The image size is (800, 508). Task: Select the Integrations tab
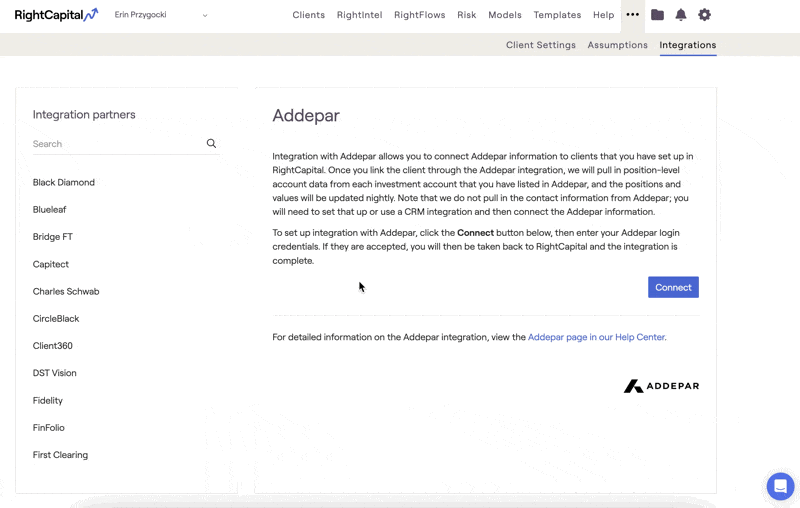687,45
